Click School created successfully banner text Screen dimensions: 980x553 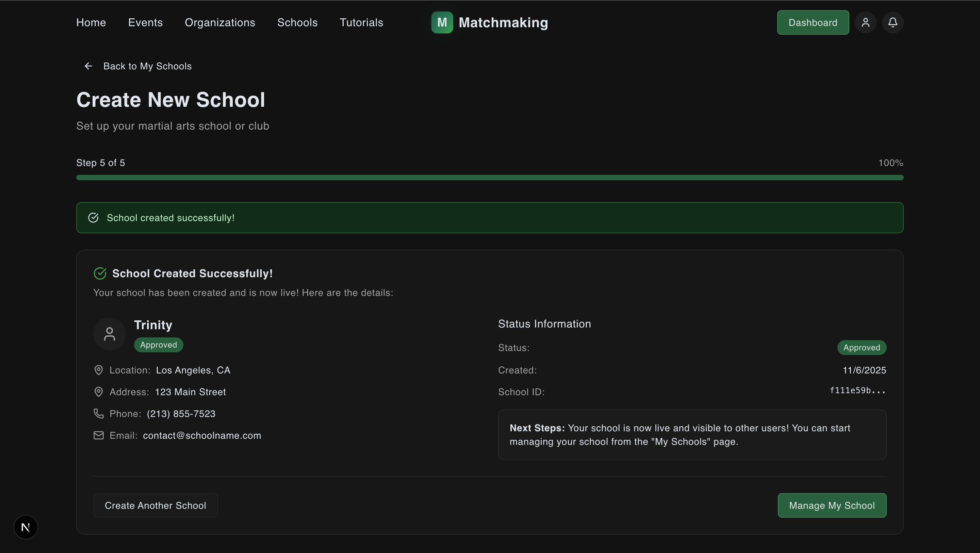click(170, 218)
